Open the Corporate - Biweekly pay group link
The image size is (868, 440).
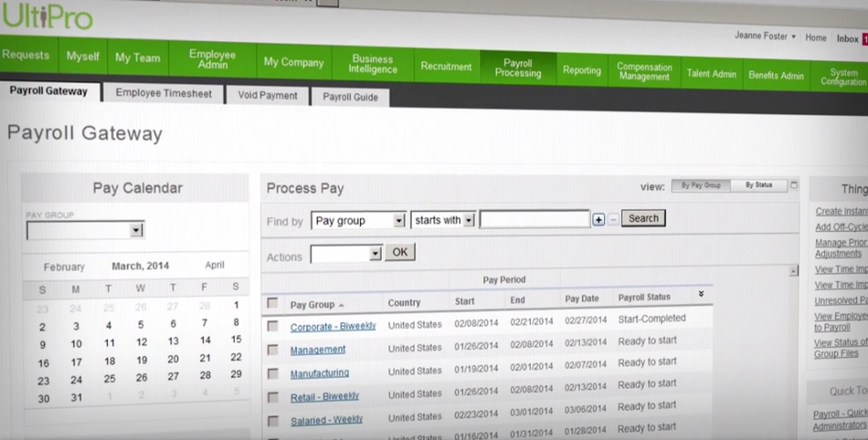pyautogui.click(x=333, y=326)
